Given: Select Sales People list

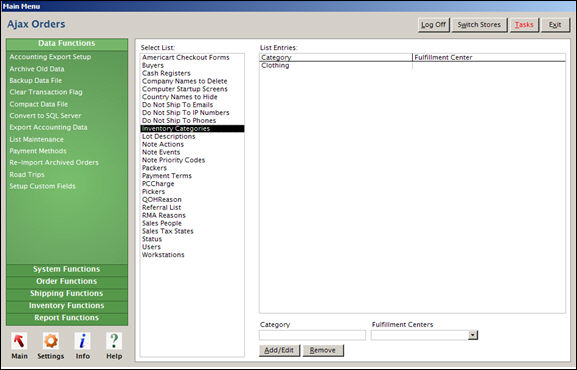Looking at the screenshot, I should [192, 223].
